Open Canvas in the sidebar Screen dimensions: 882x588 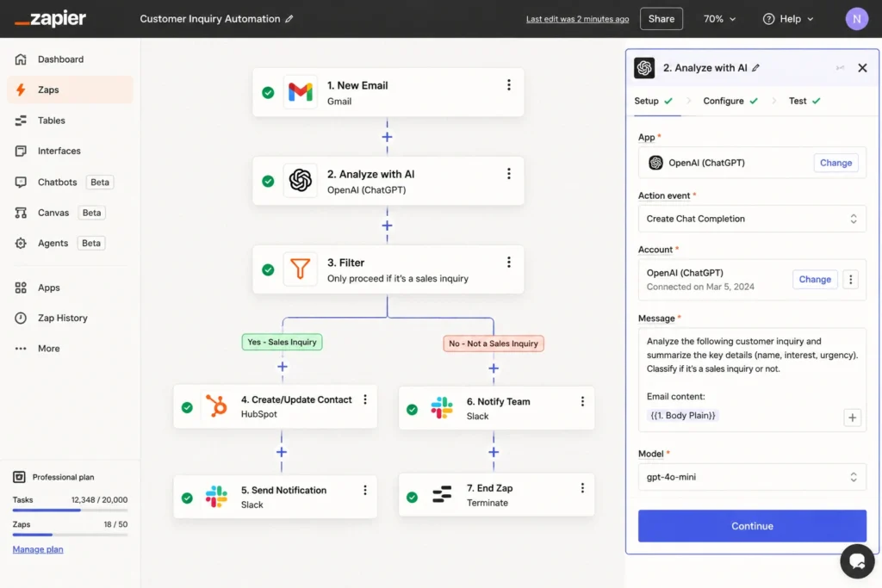pyautogui.click(x=70, y=213)
